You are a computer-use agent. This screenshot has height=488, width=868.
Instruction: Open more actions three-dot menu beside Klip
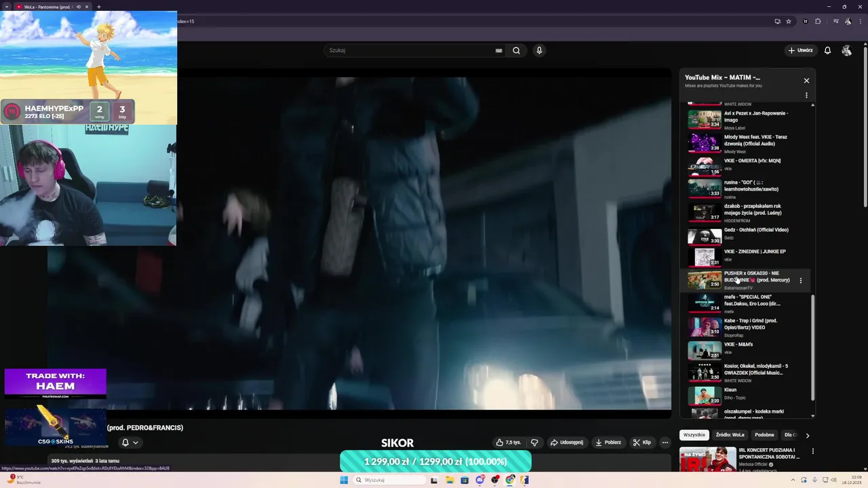[x=665, y=443]
